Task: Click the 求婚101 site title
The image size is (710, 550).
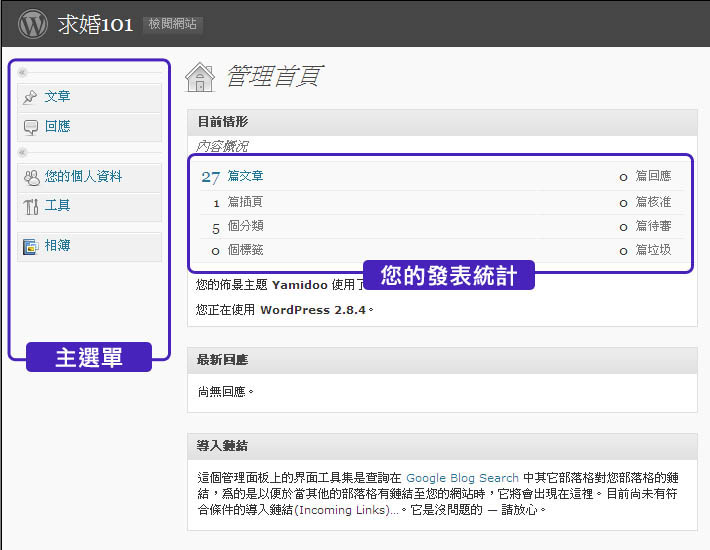Action: pos(95,24)
